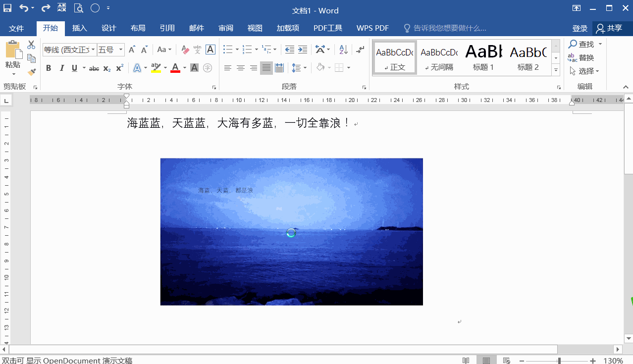Toggle Superscript formatting

click(119, 68)
